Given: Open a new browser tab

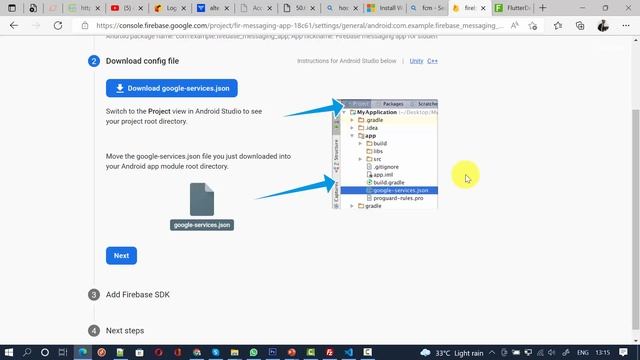Looking at the screenshot, I should (x=542, y=8).
